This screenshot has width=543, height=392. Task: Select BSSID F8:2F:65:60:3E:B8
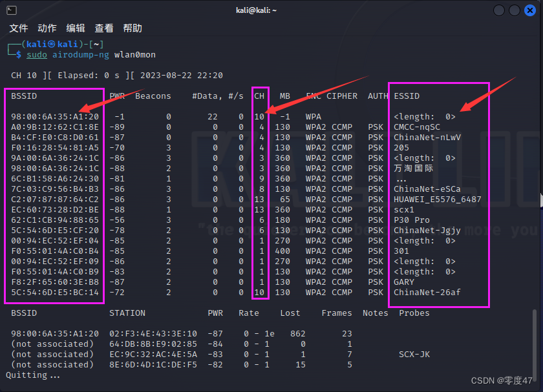55,282
